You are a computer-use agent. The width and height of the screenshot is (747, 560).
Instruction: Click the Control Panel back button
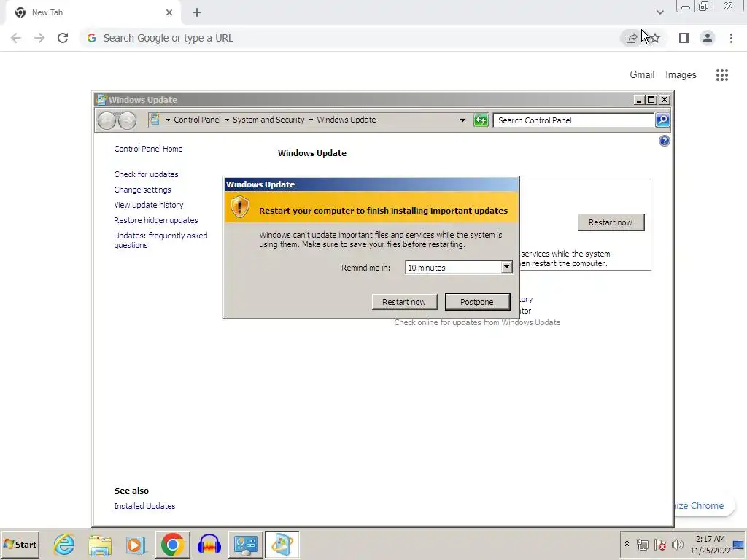click(x=107, y=120)
